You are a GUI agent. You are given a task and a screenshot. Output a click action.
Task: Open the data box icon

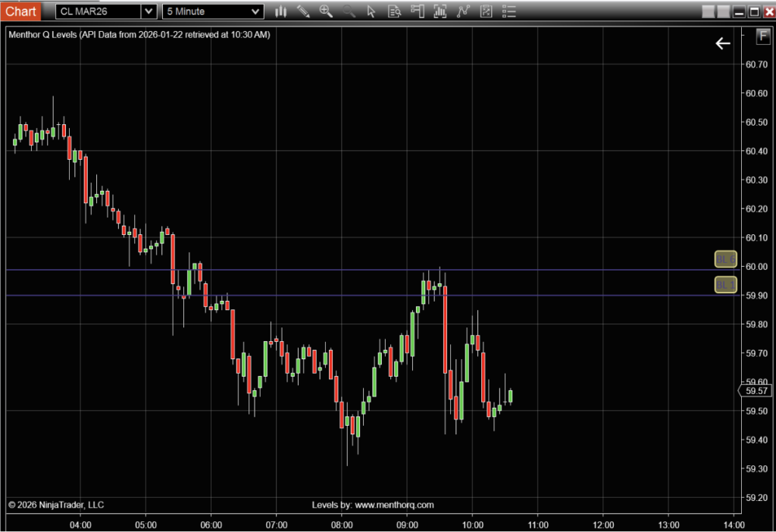coord(393,11)
